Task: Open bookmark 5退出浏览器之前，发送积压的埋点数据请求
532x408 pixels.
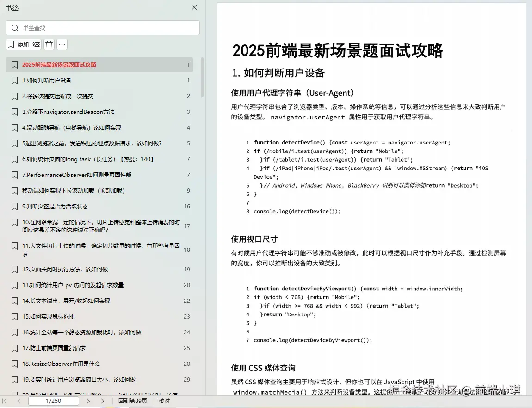Action: click(99, 144)
